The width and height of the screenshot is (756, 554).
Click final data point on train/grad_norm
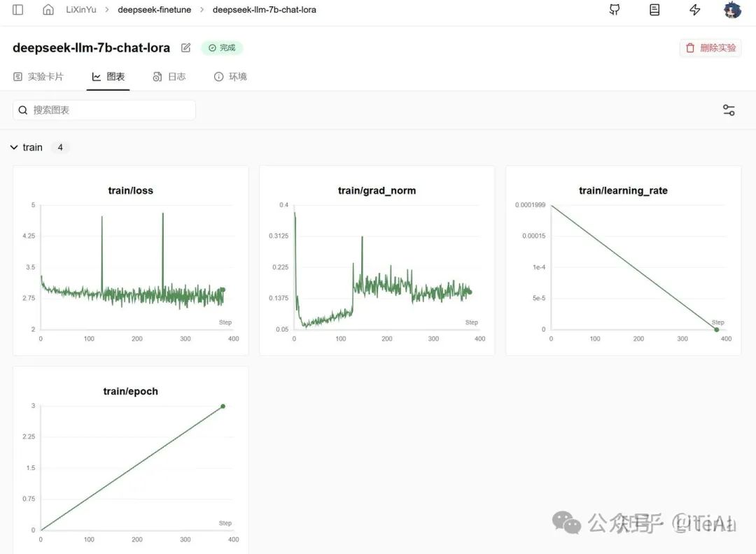click(x=470, y=292)
